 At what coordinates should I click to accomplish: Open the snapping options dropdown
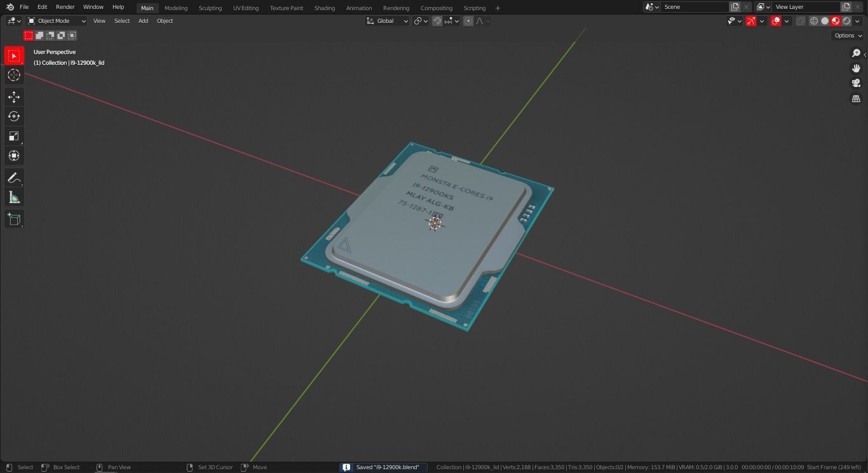(451, 21)
